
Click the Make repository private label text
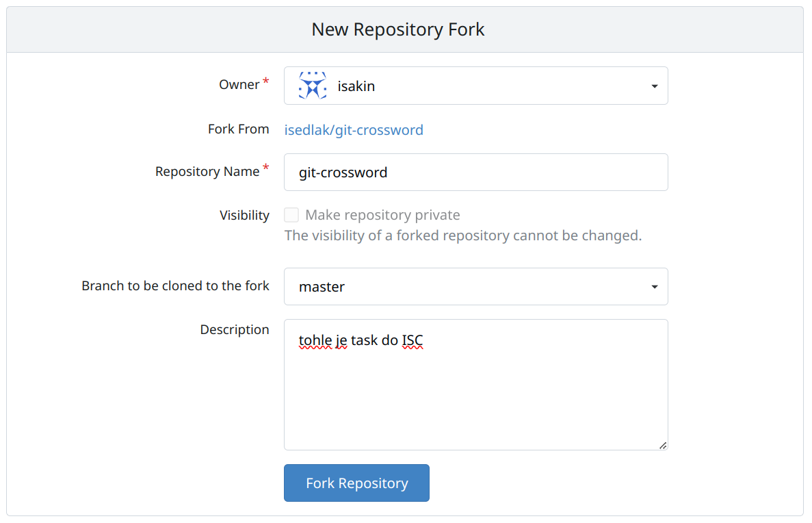coord(382,214)
